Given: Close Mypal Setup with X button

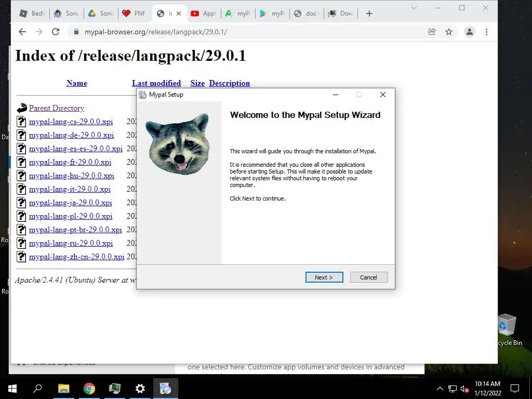Looking at the screenshot, I should (x=383, y=95).
